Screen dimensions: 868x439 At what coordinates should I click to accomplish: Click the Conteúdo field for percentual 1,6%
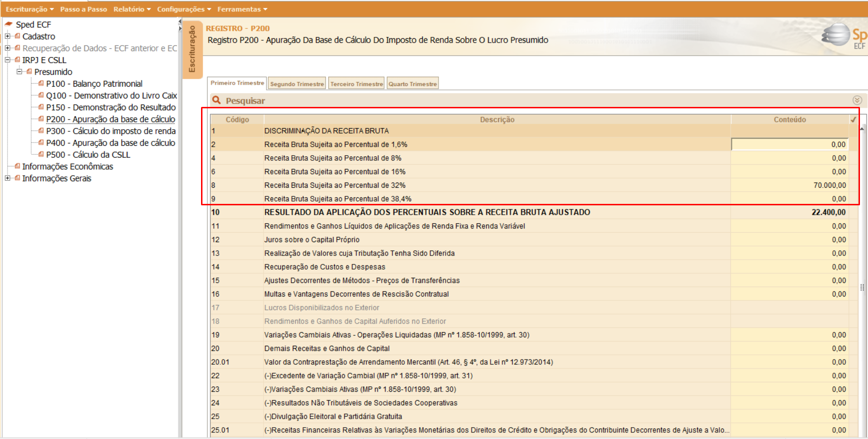789,144
